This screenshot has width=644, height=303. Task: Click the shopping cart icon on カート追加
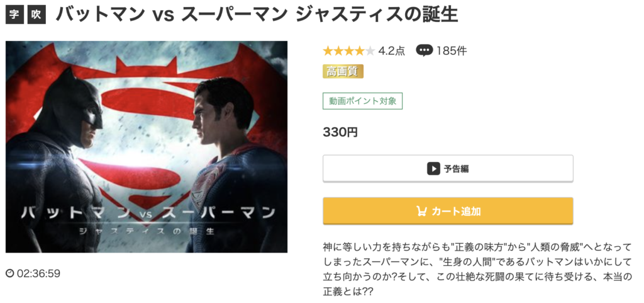(421, 211)
